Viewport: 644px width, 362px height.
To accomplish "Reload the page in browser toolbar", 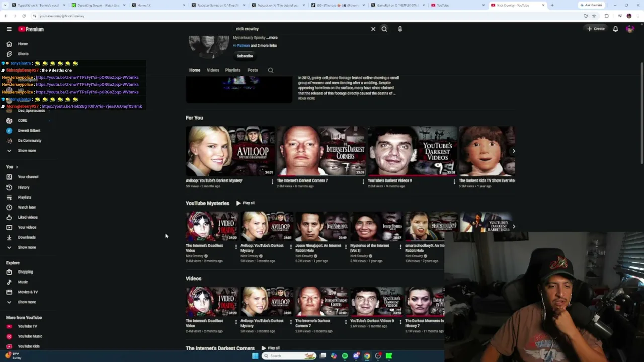I will point(24,16).
